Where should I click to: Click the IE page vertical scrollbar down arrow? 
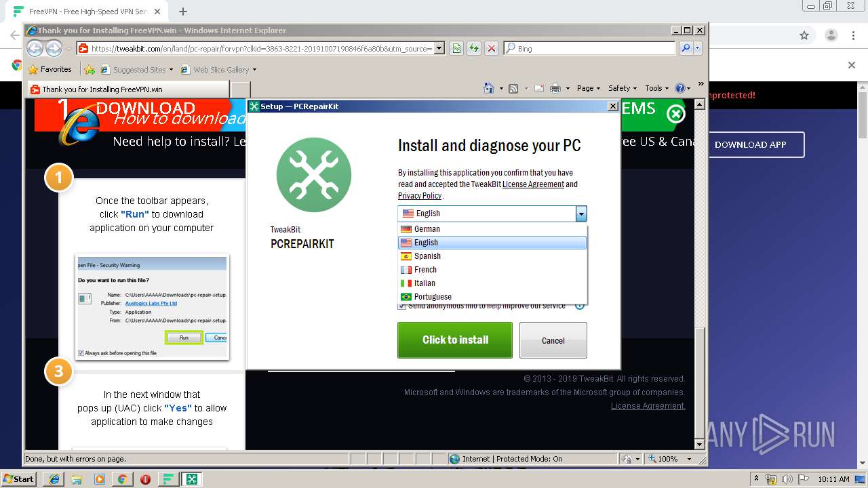point(701,445)
